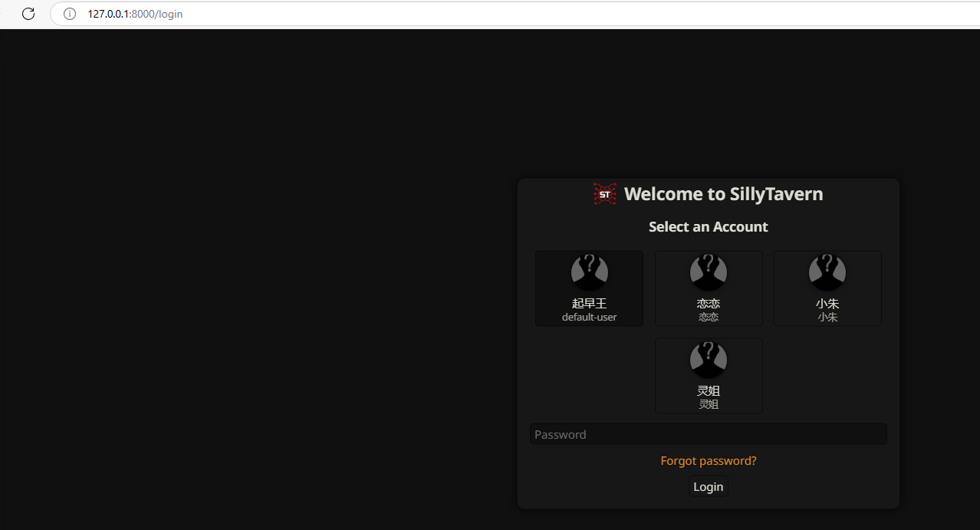Viewport: 980px width, 530px height.
Task: Click the 'default-user' handle text
Action: click(x=589, y=317)
